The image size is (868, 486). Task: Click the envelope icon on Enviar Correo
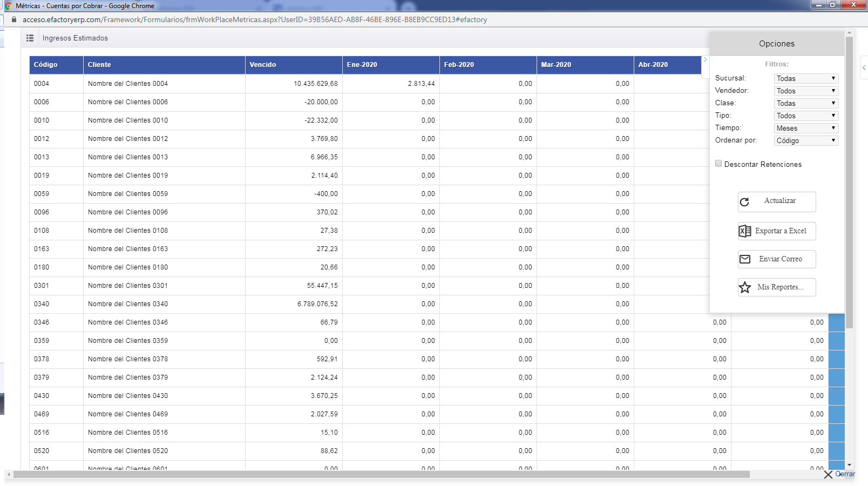(744, 259)
